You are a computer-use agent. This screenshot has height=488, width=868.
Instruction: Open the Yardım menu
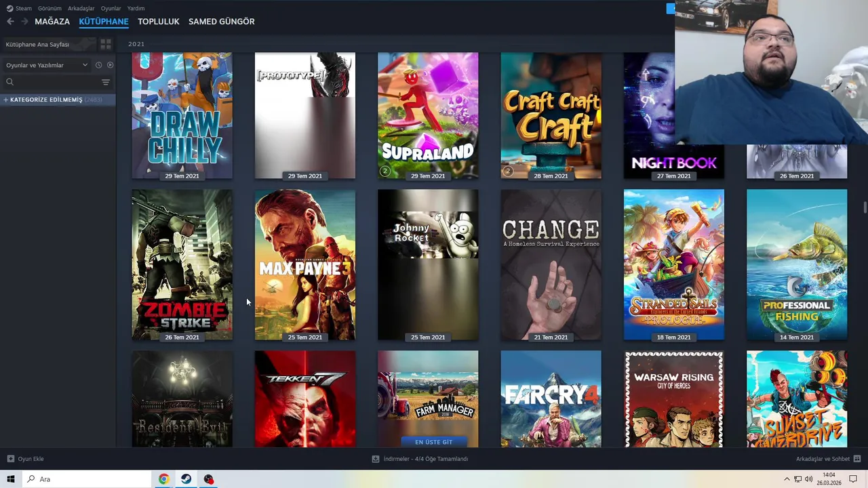click(x=136, y=8)
